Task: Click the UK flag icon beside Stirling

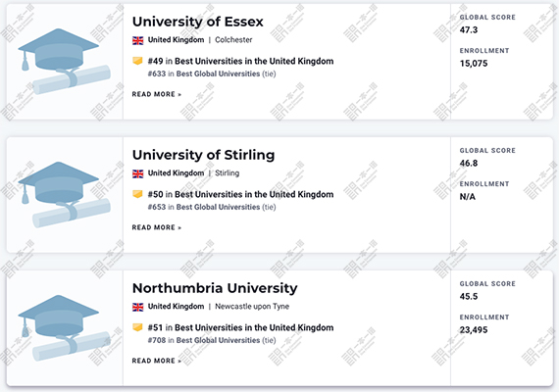Action: pos(138,173)
